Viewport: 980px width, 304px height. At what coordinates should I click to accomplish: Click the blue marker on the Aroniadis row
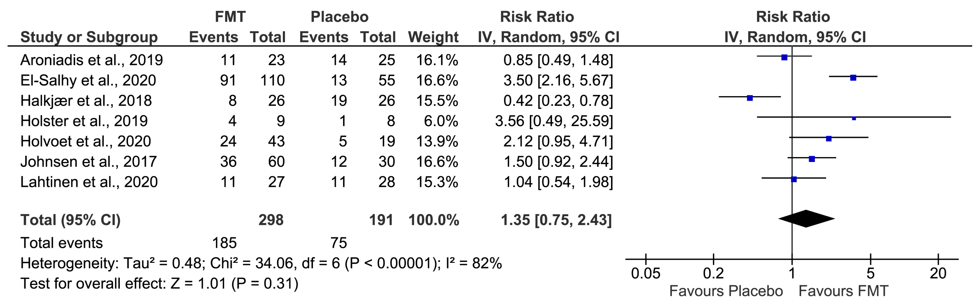pyautogui.click(x=784, y=57)
